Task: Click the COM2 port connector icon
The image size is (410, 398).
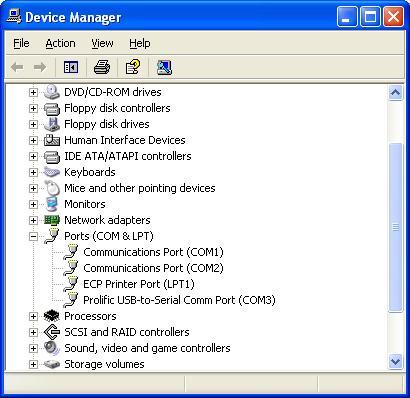Action: pyautogui.click(x=71, y=268)
